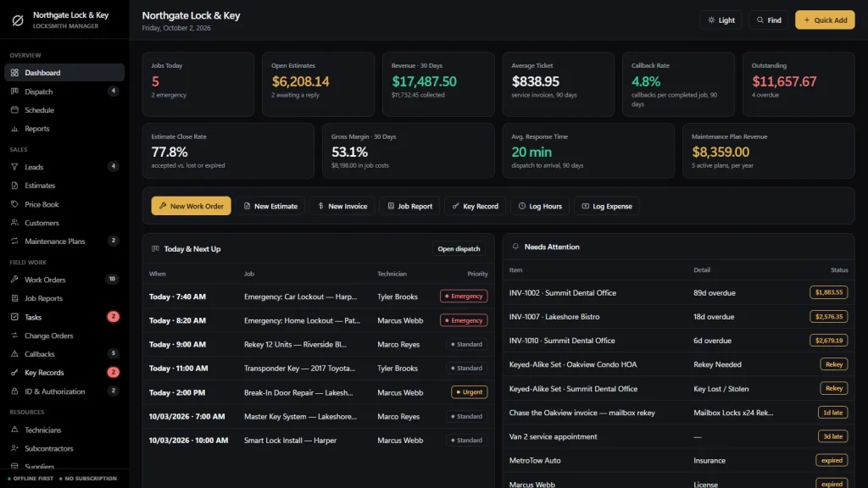Screen dimensions: 868x488
Task: Open Keyed-Alike Set · Oakview Condo HOA
Action: coord(679,364)
